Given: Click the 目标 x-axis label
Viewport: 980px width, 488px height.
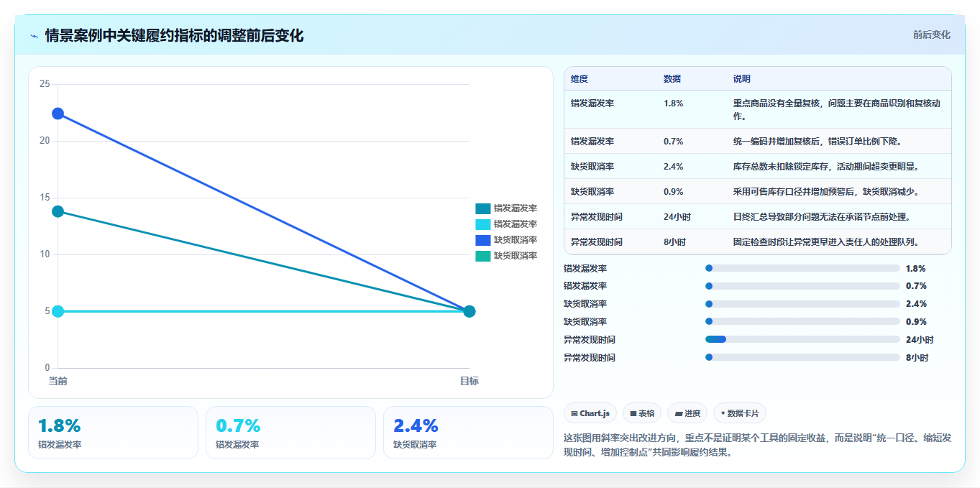Looking at the screenshot, I should [470, 381].
